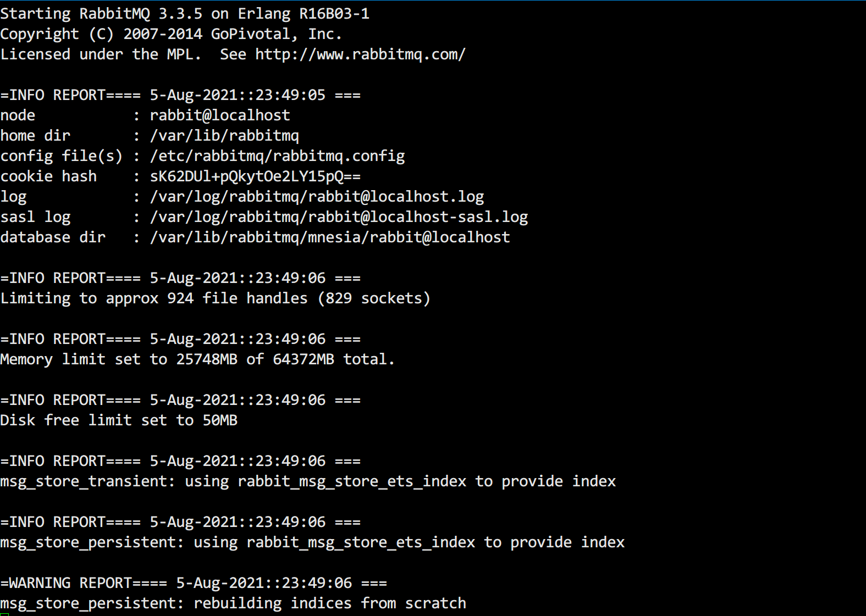Click the rabbit@localhost node name
The image size is (866, 616).
pos(219,115)
